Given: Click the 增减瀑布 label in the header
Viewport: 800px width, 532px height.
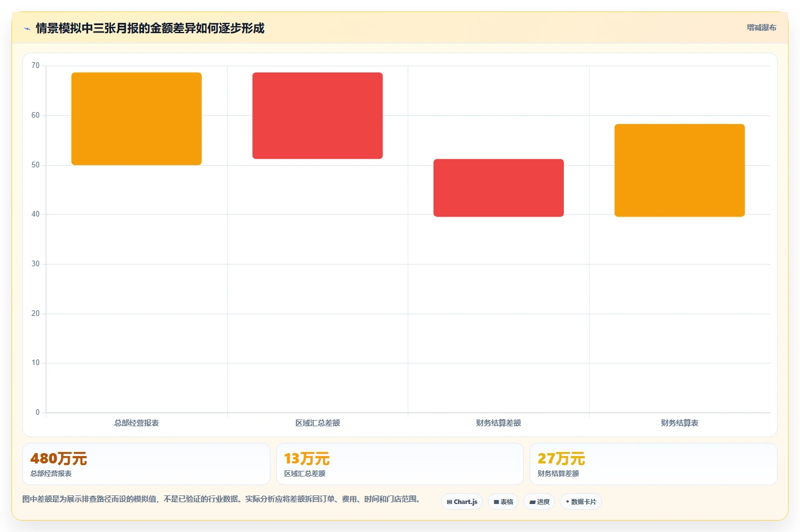Looking at the screenshot, I should (x=761, y=27).
